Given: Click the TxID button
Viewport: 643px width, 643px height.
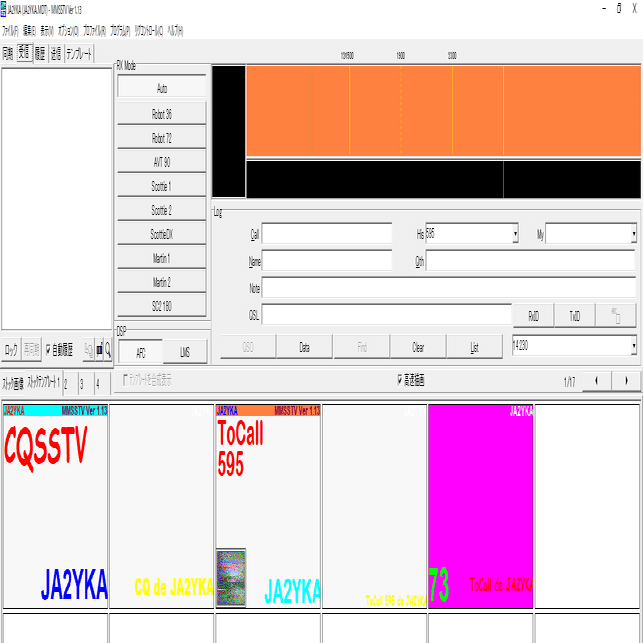Looking at the screenshot, I should pyautogui.click(x=575, y=315).
